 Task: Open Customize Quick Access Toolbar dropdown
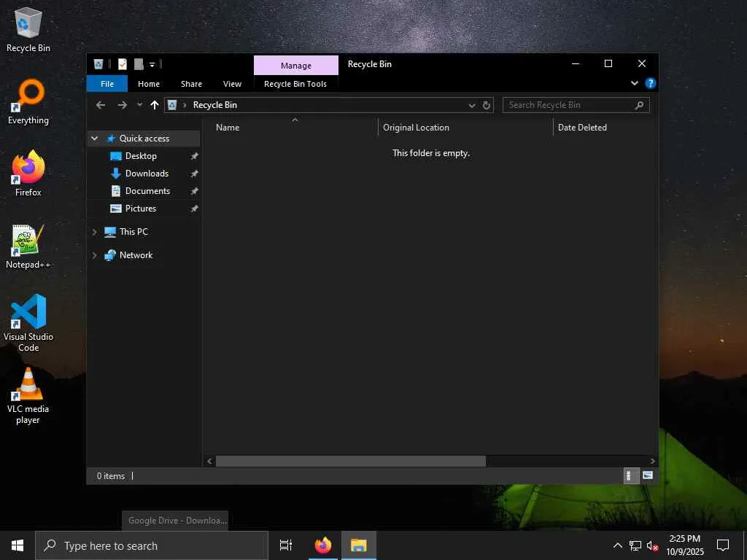click(152, 64)
